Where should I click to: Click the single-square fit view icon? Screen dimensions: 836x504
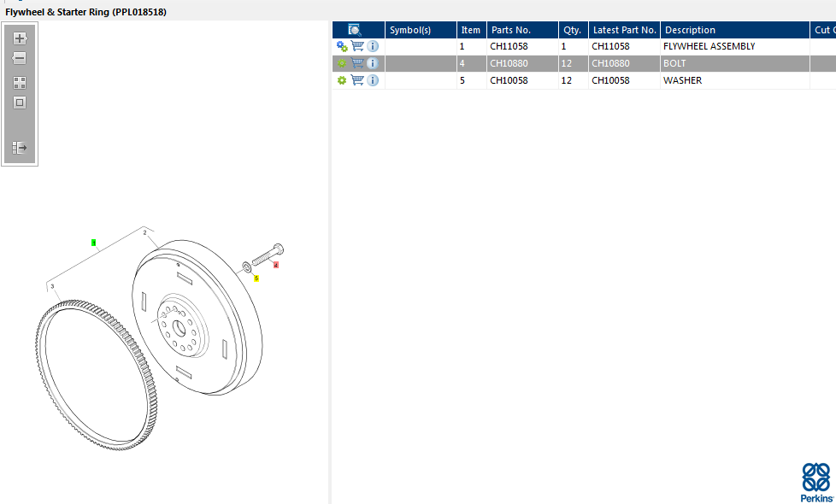coord(20,103)
